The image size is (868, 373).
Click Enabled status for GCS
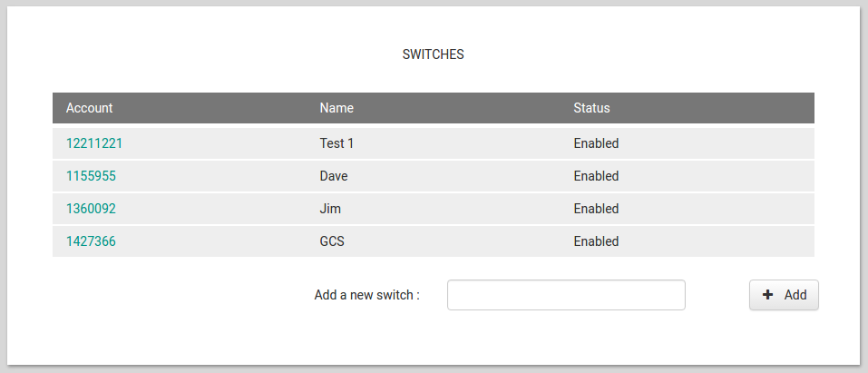596,241
